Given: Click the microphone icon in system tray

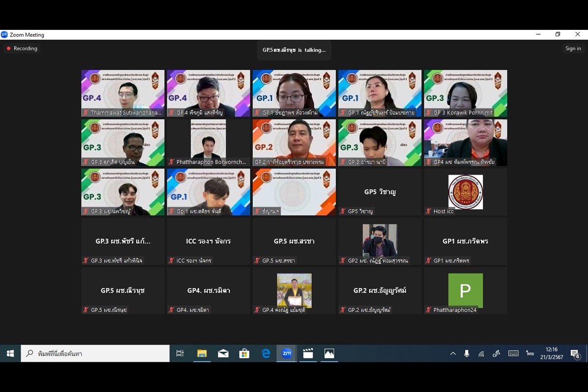Looking at the screenshot, I should [466, 353].
